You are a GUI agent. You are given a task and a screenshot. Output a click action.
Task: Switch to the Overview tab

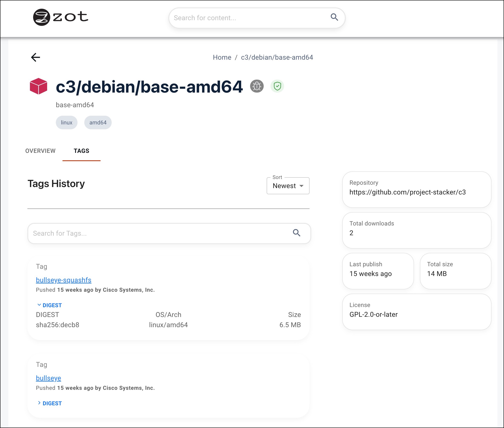40,151
